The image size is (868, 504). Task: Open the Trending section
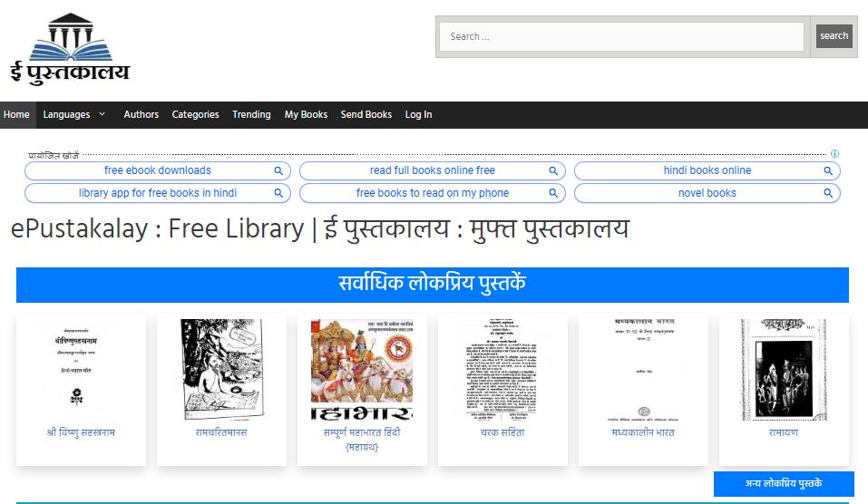point(251,115)
